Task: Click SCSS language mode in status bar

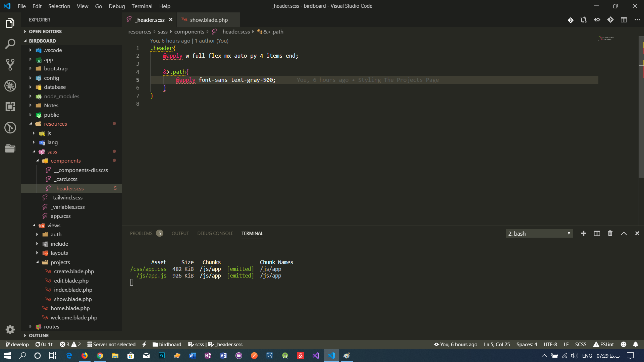Action: click(x=581, y=344)
